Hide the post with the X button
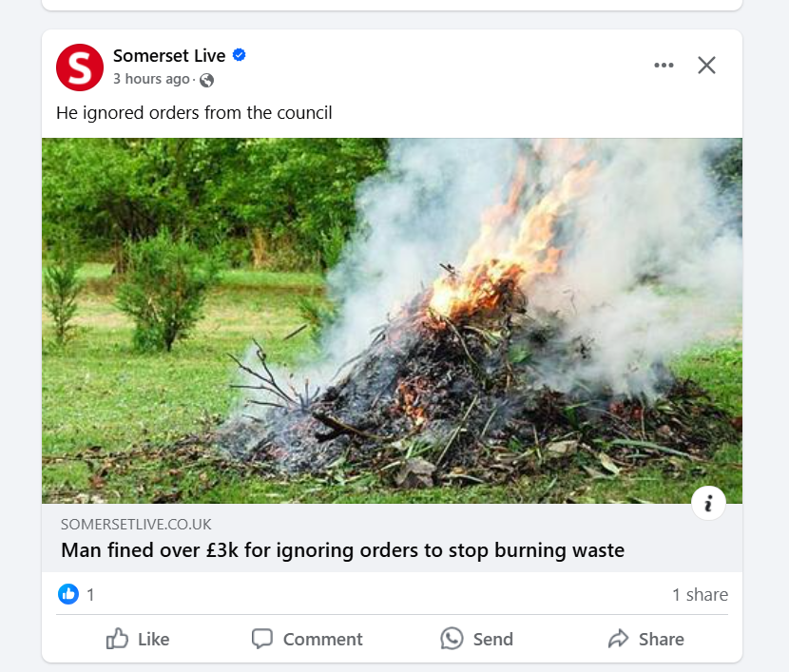Image resolution: width=789 pixels, height=672 pixels. click(706, 65)
